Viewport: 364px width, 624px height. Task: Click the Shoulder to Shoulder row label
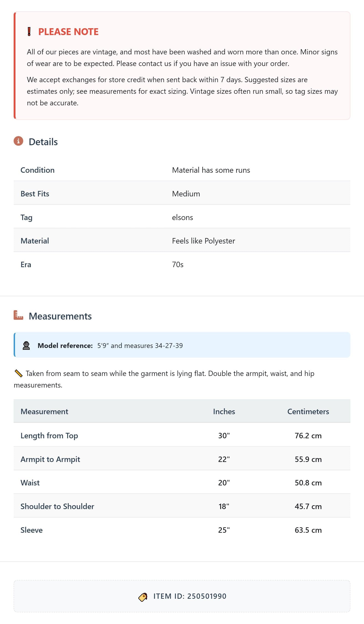[x=57, y=506]
